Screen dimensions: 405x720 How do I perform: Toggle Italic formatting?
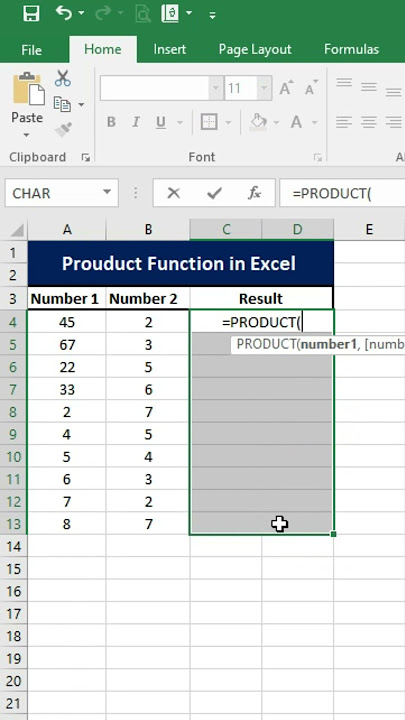click(136, 122)
